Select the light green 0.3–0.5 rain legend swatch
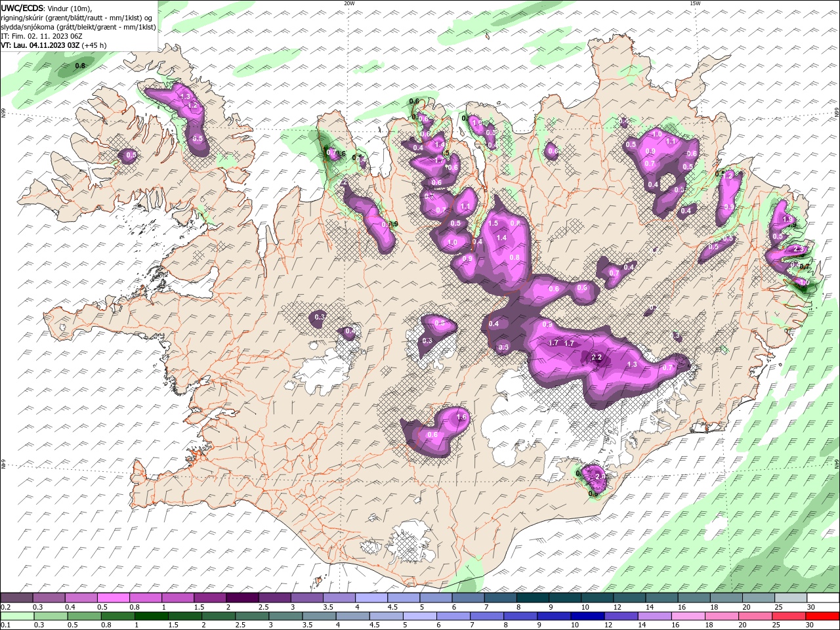The image size is (840, 630). pos(51,616)
